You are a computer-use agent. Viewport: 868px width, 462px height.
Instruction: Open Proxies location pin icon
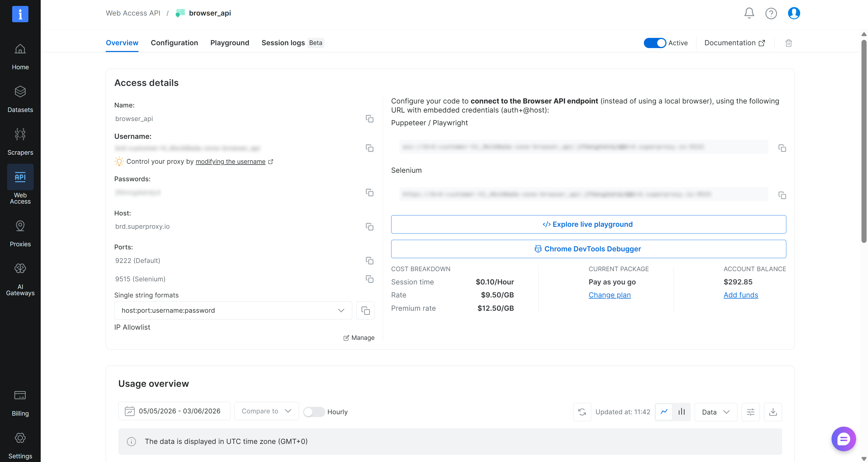[x=20, y=226]
